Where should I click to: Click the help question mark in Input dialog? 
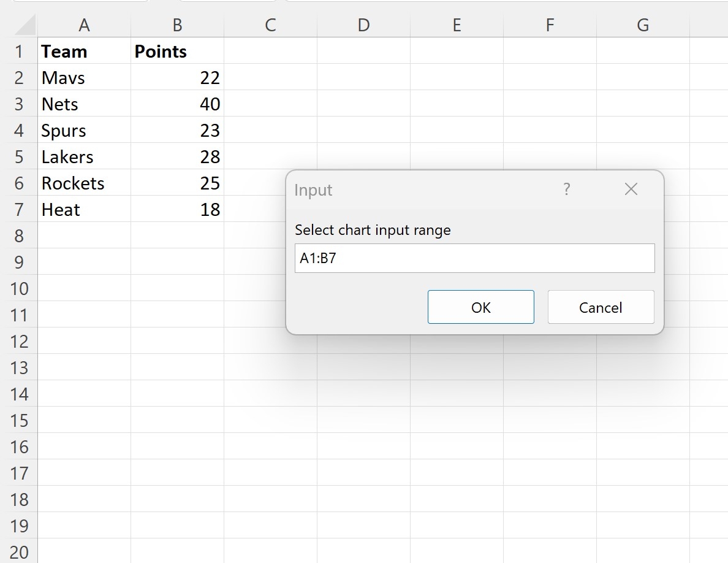(566, 190)
